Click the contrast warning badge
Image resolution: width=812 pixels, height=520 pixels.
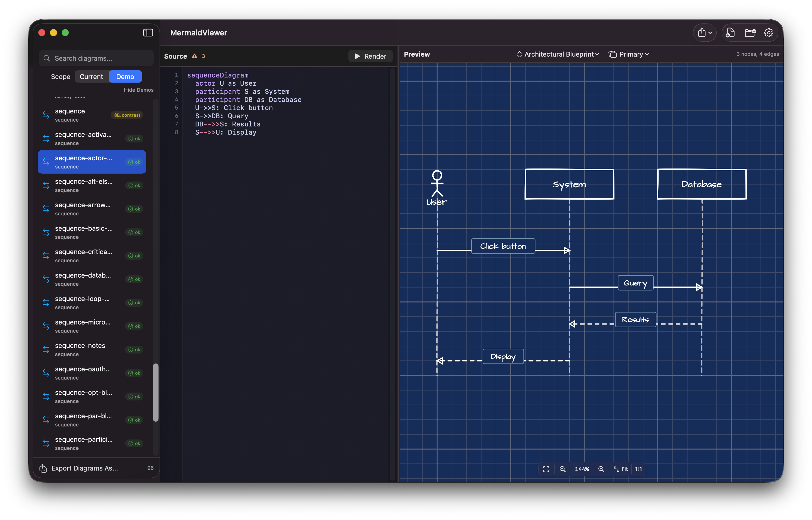(127, 115)
